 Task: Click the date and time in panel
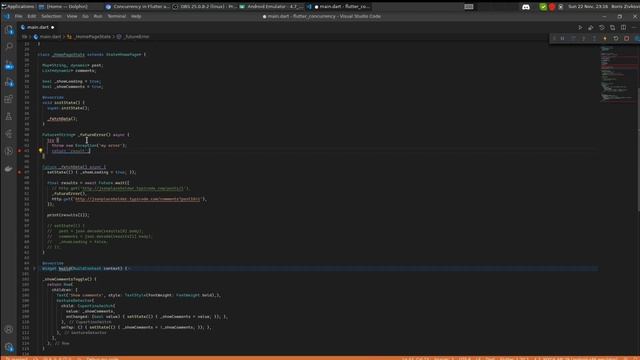pos(588,7)
